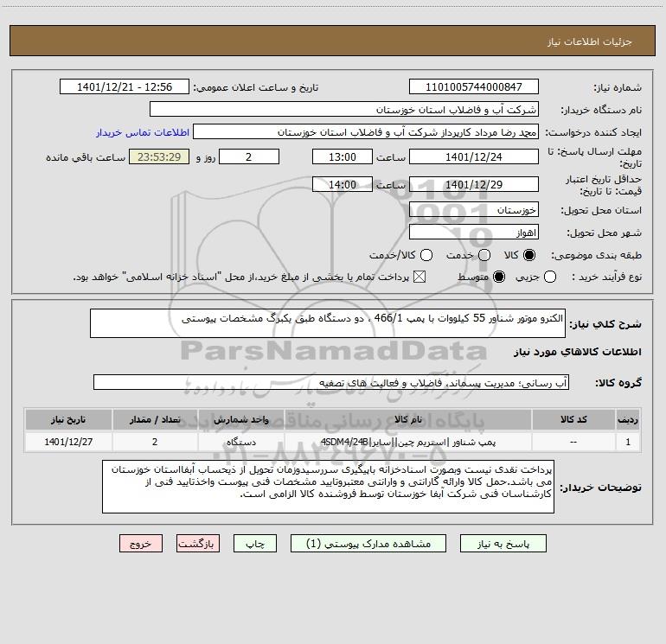Image resolution: width=666 pixels, height=644 pixels.
Task: Click the delivery province خوزستان field
Action: click(474, 209)
